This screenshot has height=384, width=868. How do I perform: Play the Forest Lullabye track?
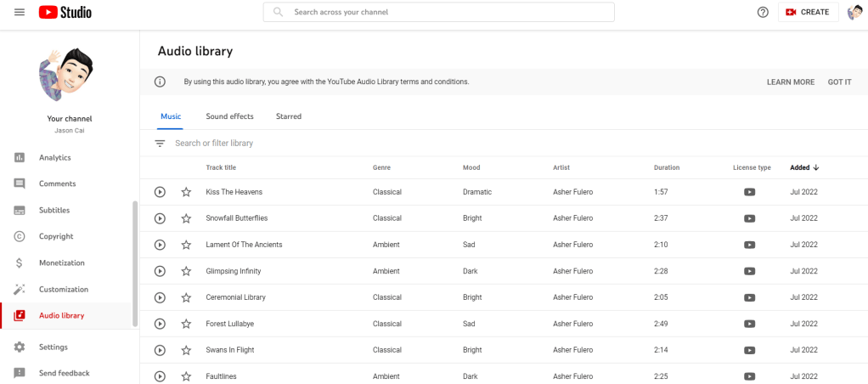(160, 324)
